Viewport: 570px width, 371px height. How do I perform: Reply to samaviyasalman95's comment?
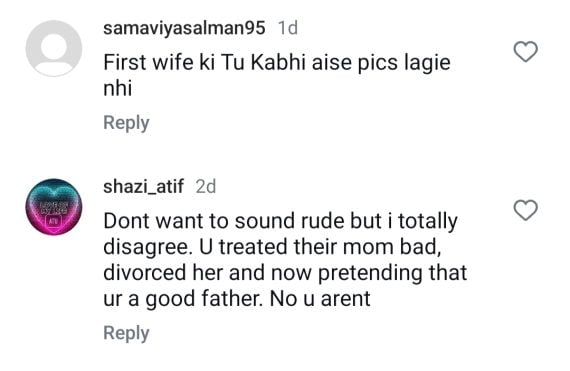click(126, 123)
